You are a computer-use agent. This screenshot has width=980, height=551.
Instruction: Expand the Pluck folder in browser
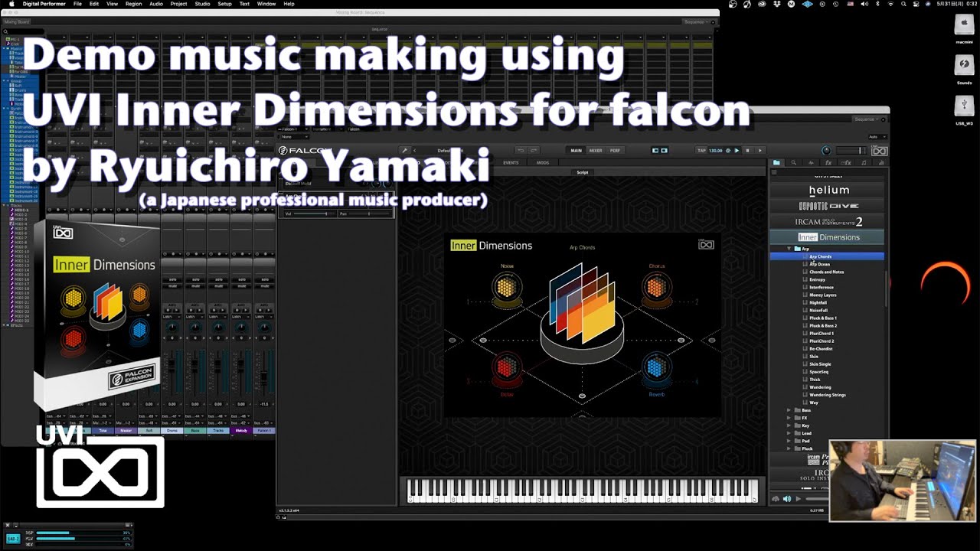pyautogui.click(x=789, y=448)
